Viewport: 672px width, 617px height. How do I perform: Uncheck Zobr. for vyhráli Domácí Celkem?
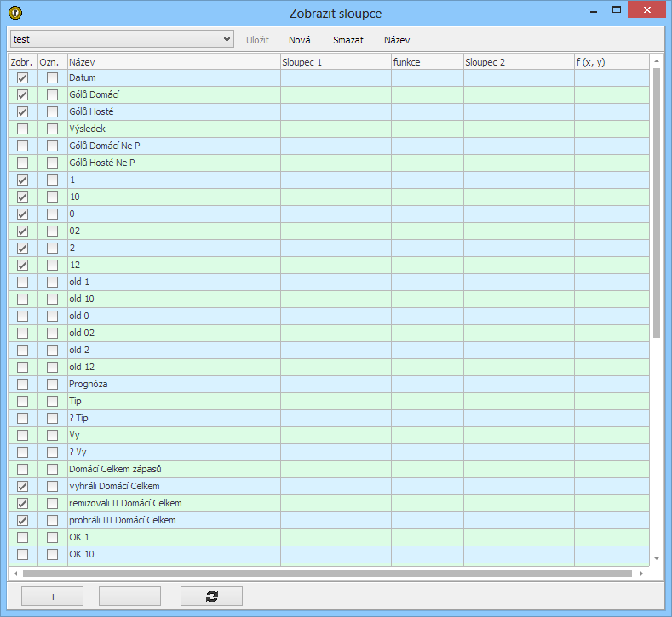pos(23,486)
